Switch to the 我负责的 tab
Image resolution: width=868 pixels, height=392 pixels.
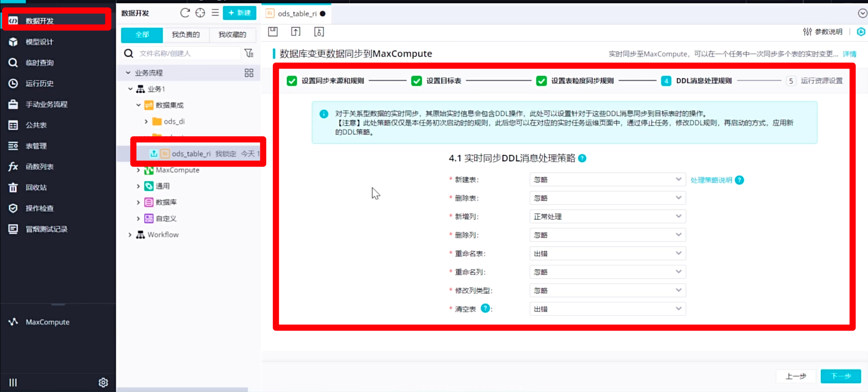pyautogui.click(x=186, y=35)
